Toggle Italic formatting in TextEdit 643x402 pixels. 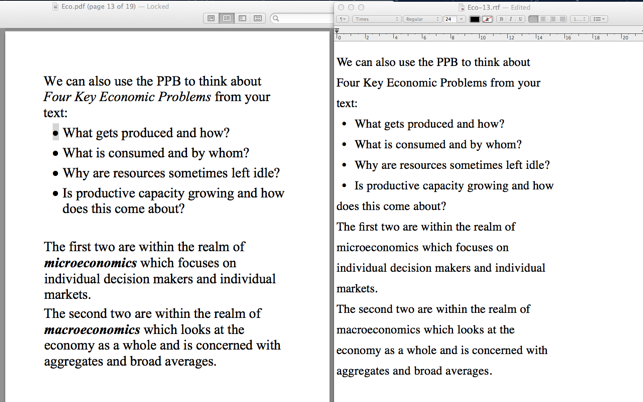511,19
